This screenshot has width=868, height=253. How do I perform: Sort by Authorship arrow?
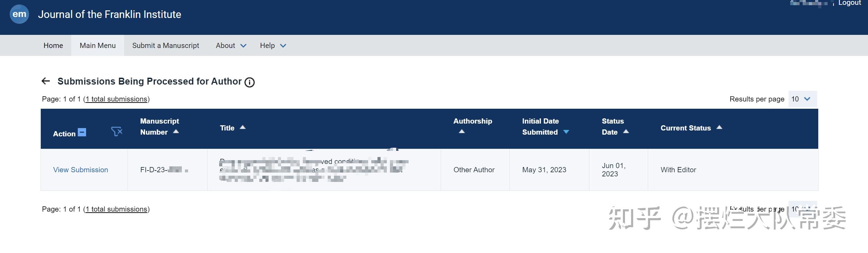462,132
